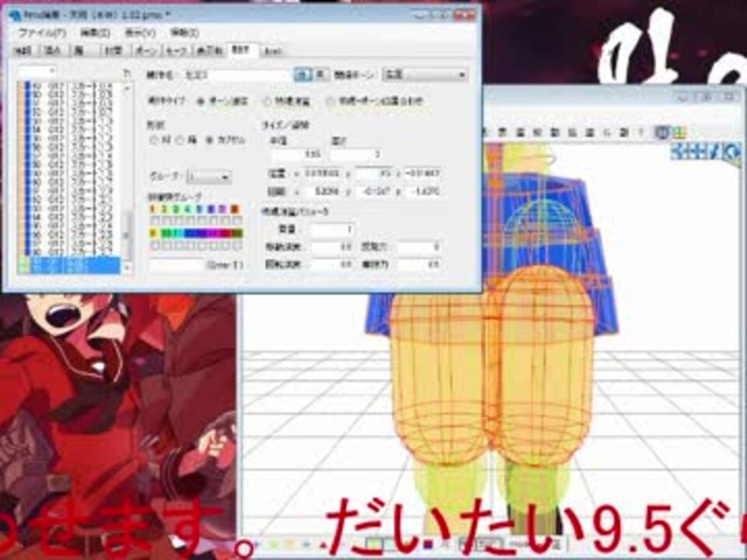Select the 剛体 tab
The image size is (747, 560).
(x=243, y=50)
